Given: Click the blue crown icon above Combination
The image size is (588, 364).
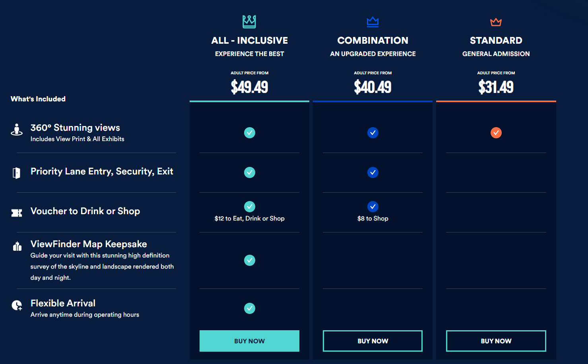Looking at the screenshot, I should 373,22.
